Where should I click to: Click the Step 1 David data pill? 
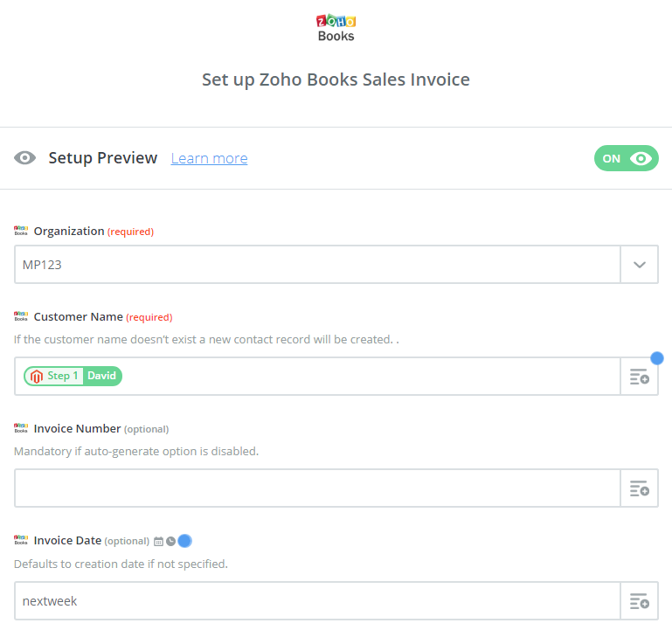pos(73,376)
